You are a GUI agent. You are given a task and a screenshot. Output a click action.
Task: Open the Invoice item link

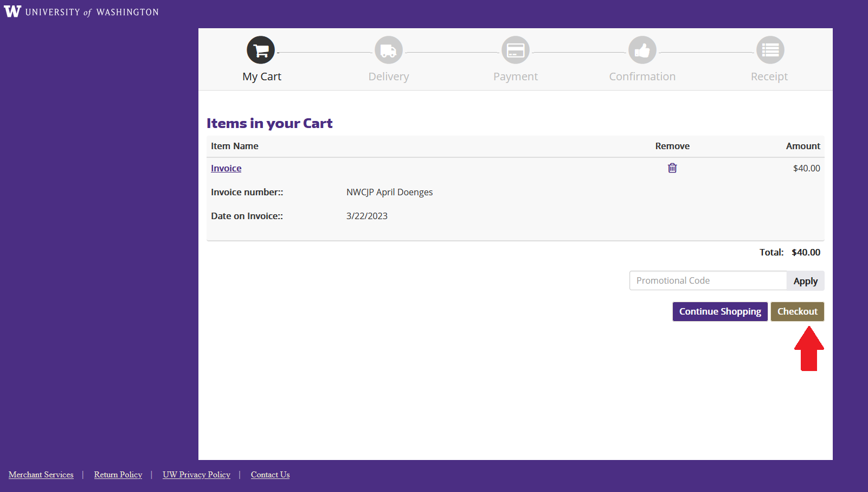tap(226, 168)
